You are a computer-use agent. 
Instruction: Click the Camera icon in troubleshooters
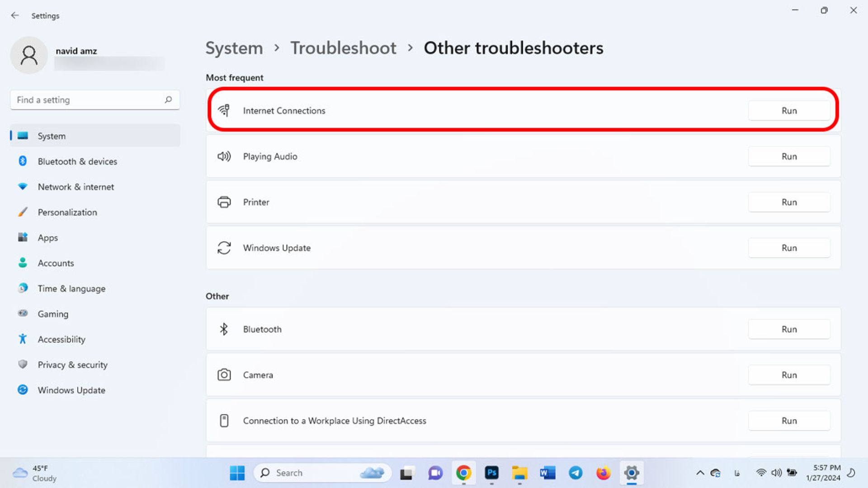tap(224, 375)
